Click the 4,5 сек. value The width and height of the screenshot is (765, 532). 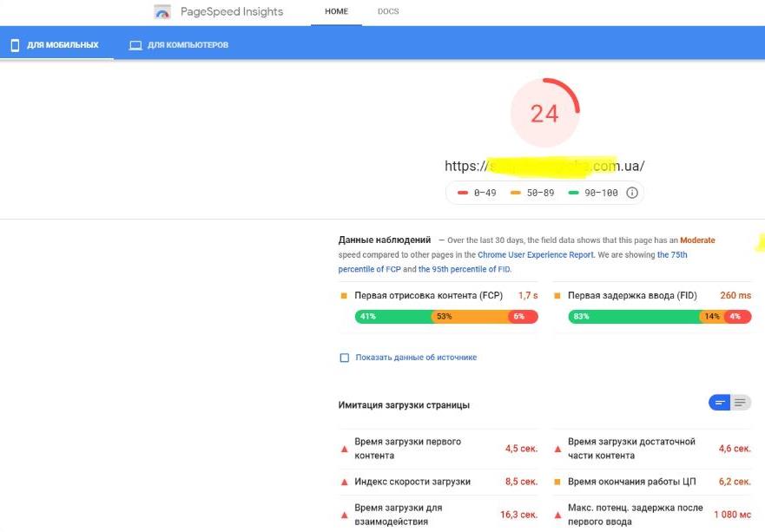[522, 449]
